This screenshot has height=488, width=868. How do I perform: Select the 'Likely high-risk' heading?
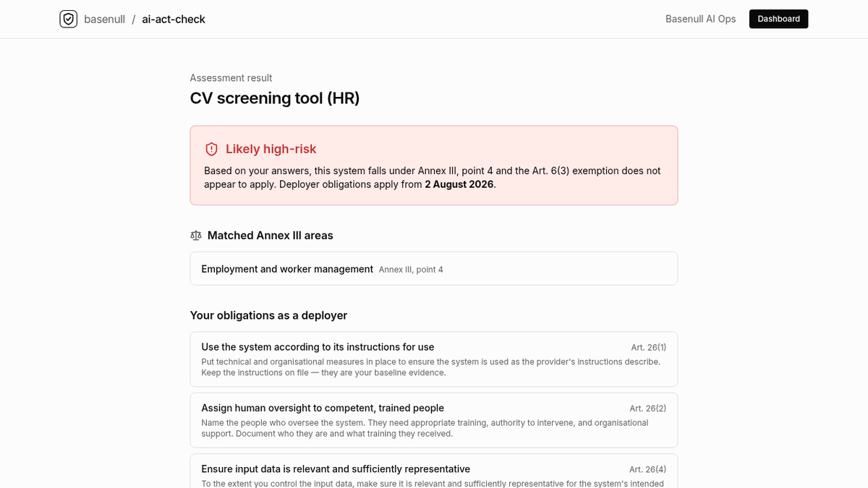tap(271, 149)
